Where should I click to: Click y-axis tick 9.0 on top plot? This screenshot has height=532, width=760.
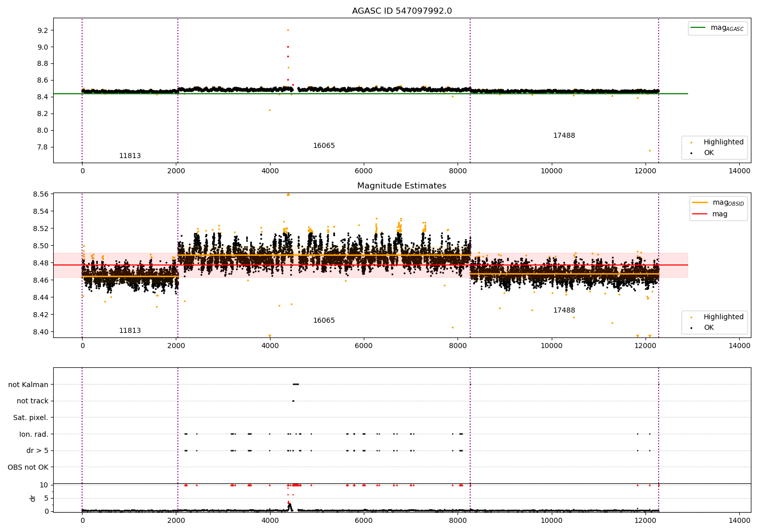43,47
